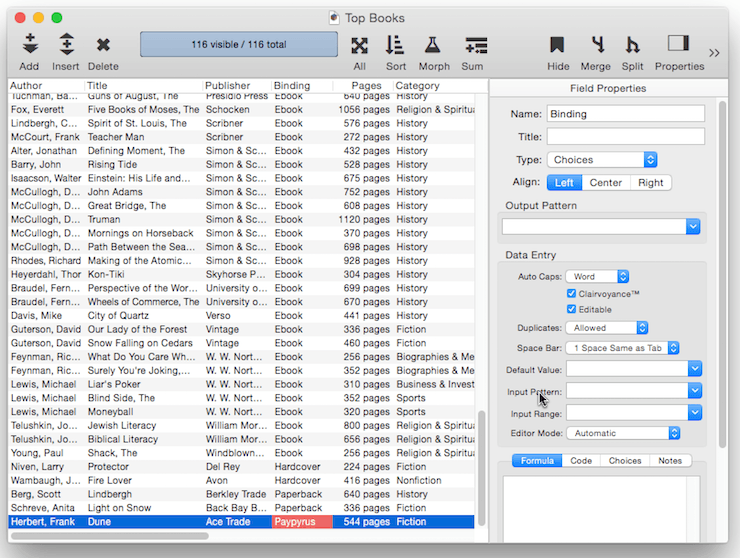Screen dimensions: 740x558
Task: Click the Pages column header
Action: pyautogui.click(x=363, y=85)
